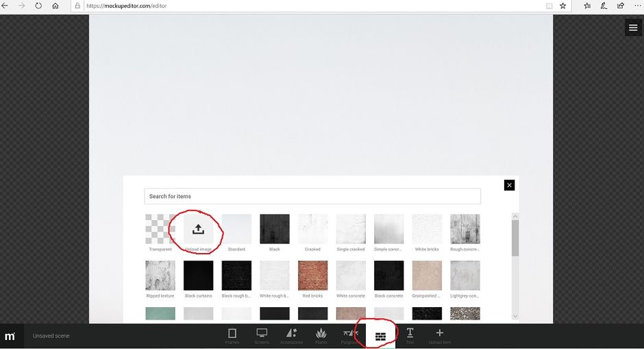
Task: Click the browser refresh button
Action: [38, 5]
